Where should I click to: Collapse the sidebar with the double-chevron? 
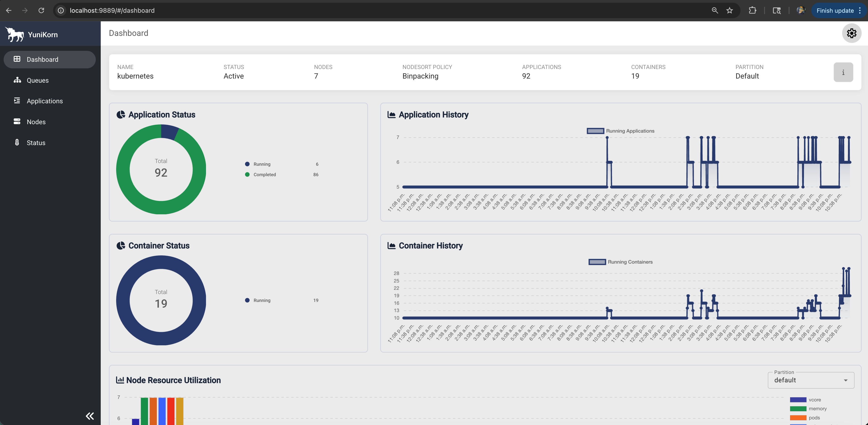tap(90, 416)
